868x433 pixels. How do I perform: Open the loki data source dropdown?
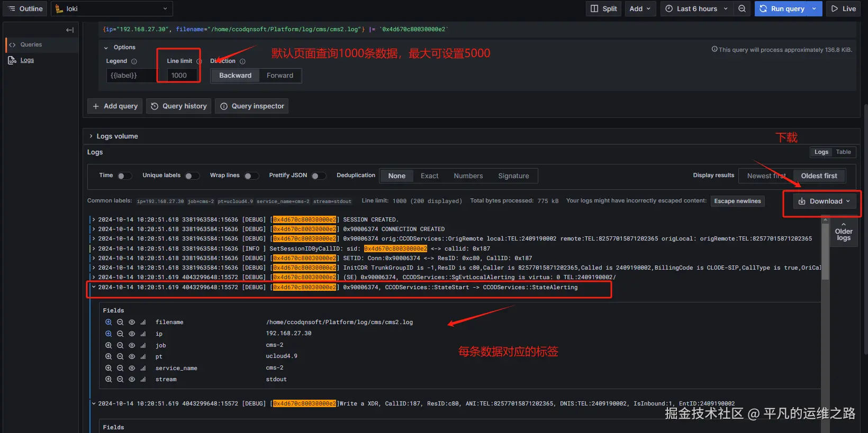point(112,8)
